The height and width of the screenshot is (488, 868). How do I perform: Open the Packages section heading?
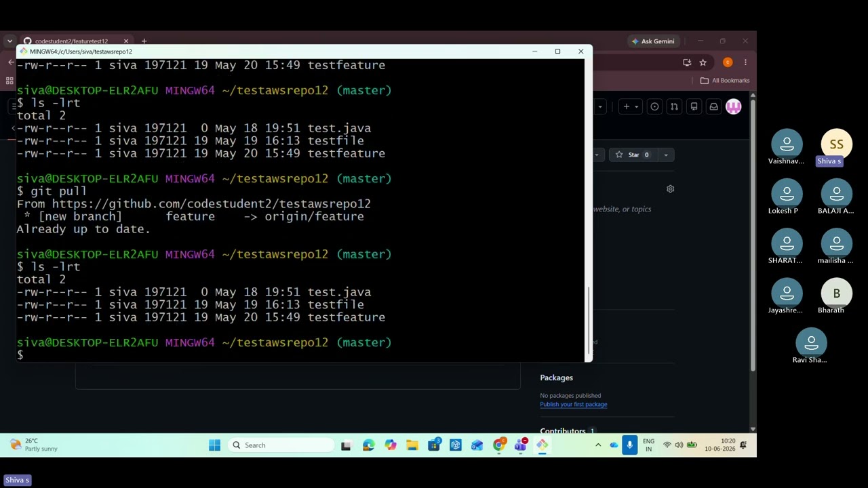click(x=556, y=378)
